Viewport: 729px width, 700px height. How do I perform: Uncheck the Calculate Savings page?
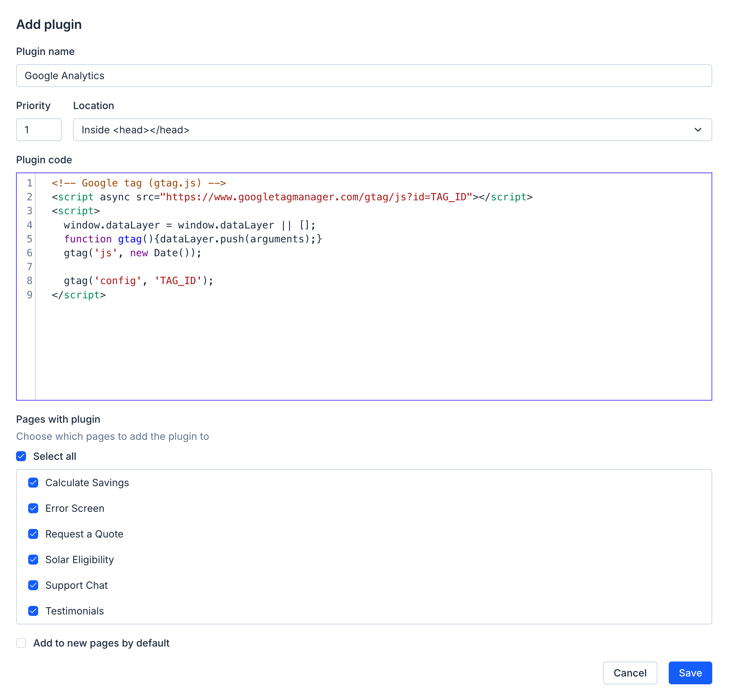(x=33, y=483)
